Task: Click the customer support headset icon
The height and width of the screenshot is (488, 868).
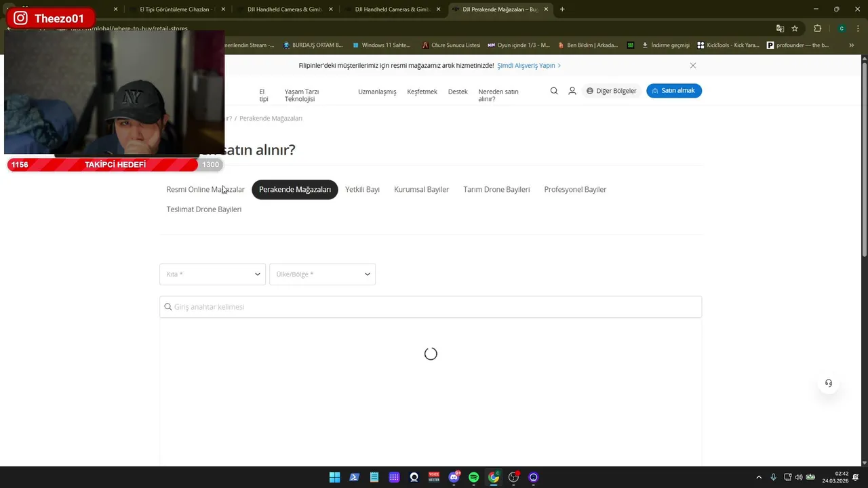Action: [829, 383]
